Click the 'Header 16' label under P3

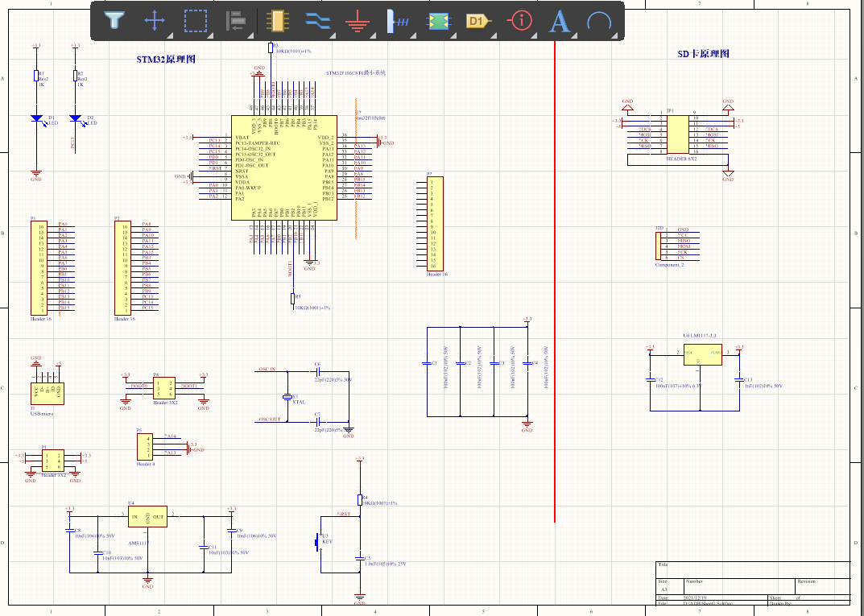(x=437, y=275)
